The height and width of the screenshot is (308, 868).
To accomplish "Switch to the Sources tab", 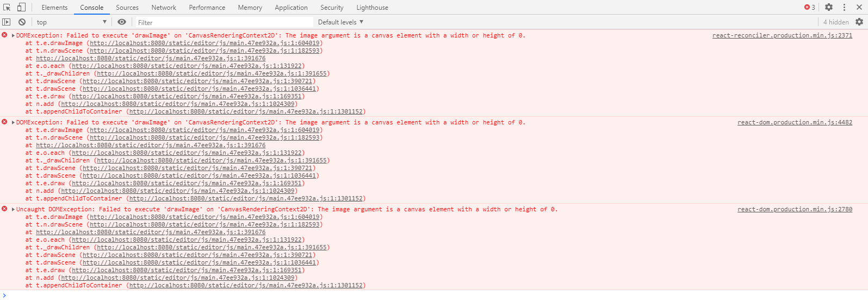I will click(127, 7).
